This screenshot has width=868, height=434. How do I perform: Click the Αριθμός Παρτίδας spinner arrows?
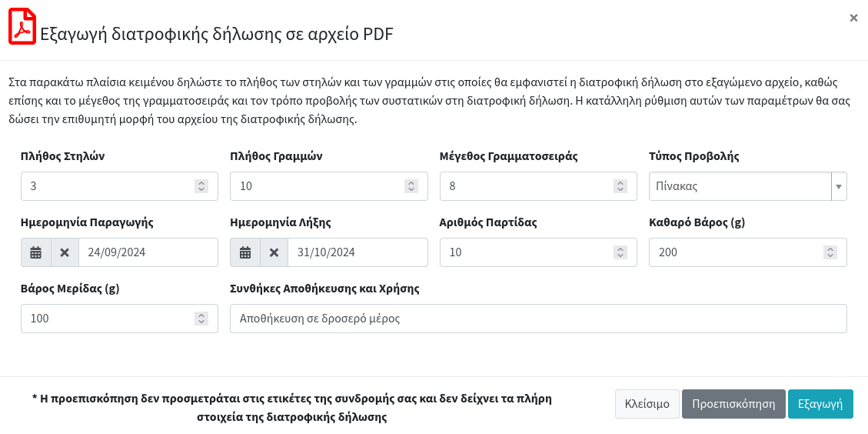click(x=620, y=252)
